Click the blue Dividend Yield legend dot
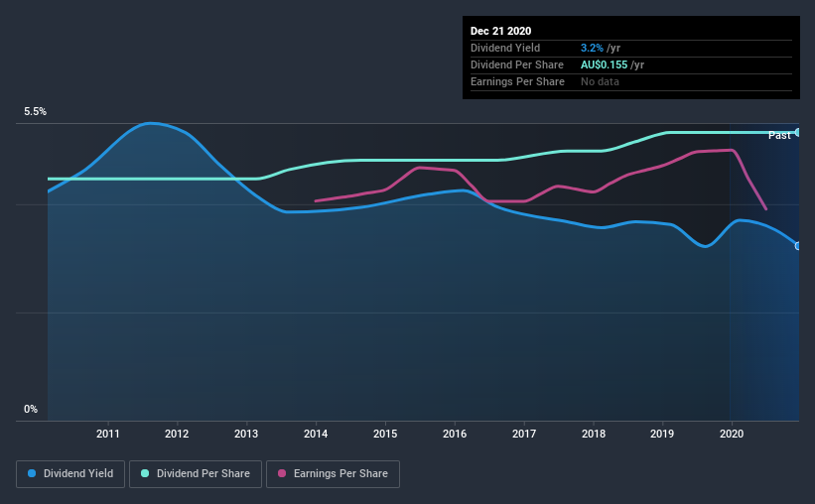 32,473
